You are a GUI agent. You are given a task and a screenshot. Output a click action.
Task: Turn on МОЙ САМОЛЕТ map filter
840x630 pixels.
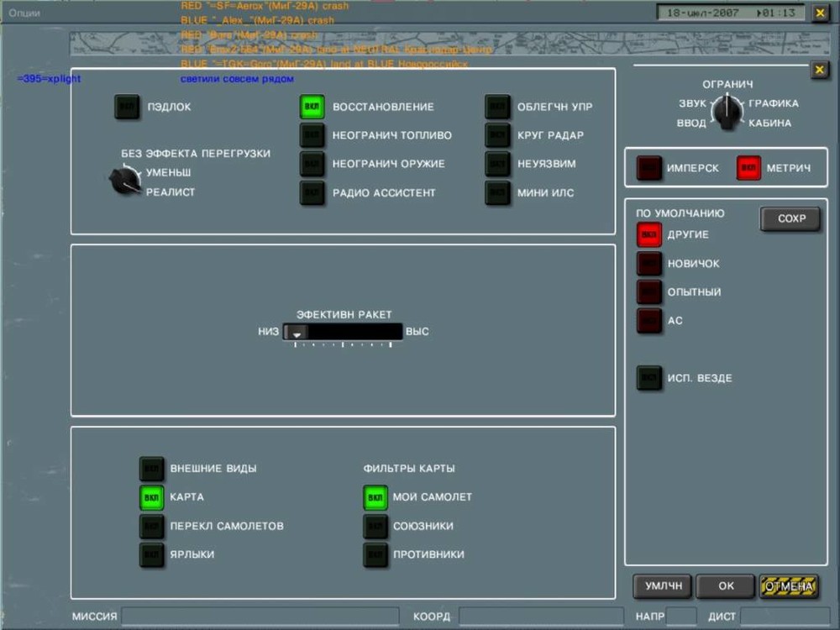click(375, 496)
